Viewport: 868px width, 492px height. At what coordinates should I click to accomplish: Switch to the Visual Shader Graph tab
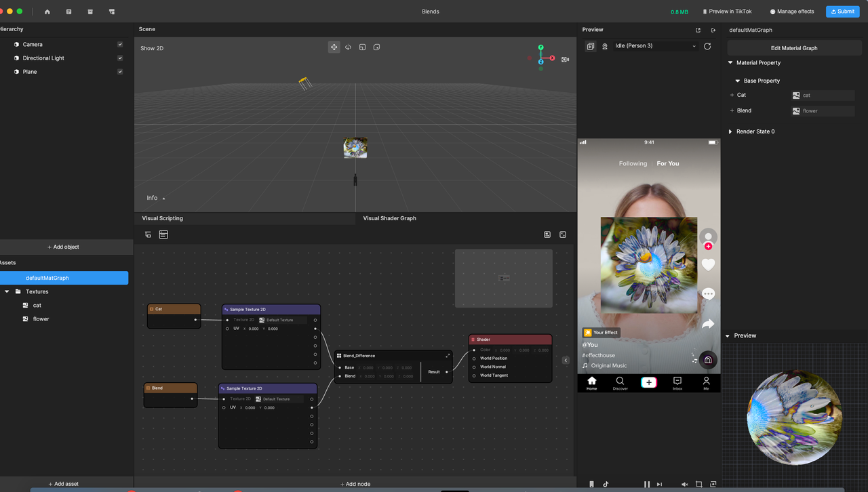(389, 218)
